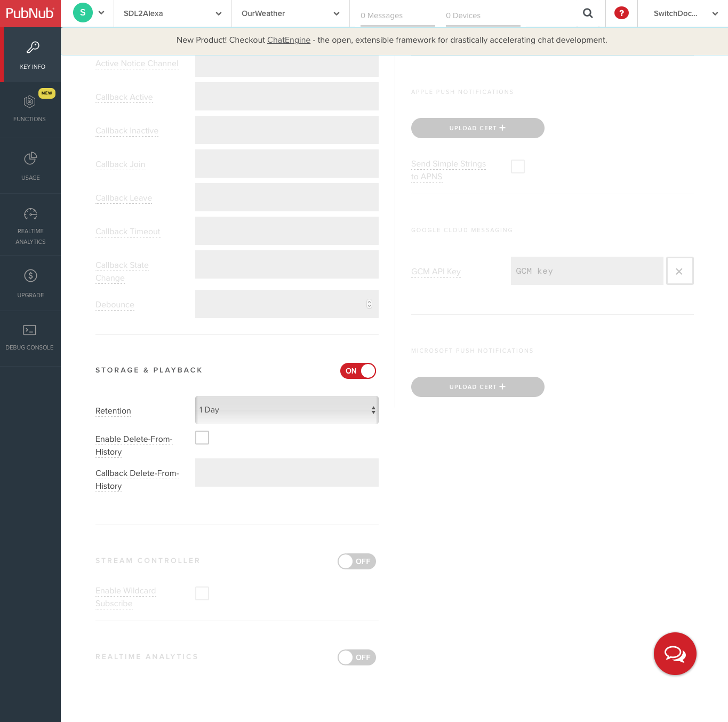Image resolution: width=728 pixels, height=722 pixels.
Task: Open the Retention dropdown
Action: 286,410
